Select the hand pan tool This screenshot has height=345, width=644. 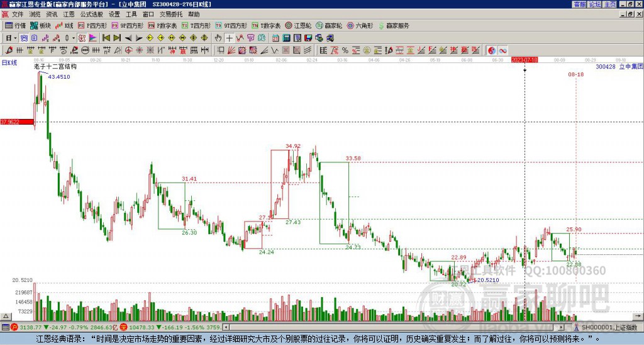[x=218, y=38]
